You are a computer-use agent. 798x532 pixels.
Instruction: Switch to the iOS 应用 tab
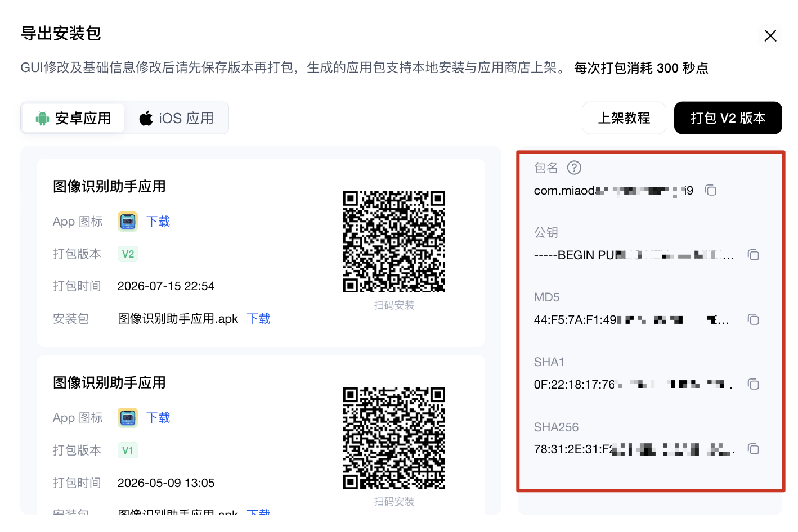click(177, 118)
